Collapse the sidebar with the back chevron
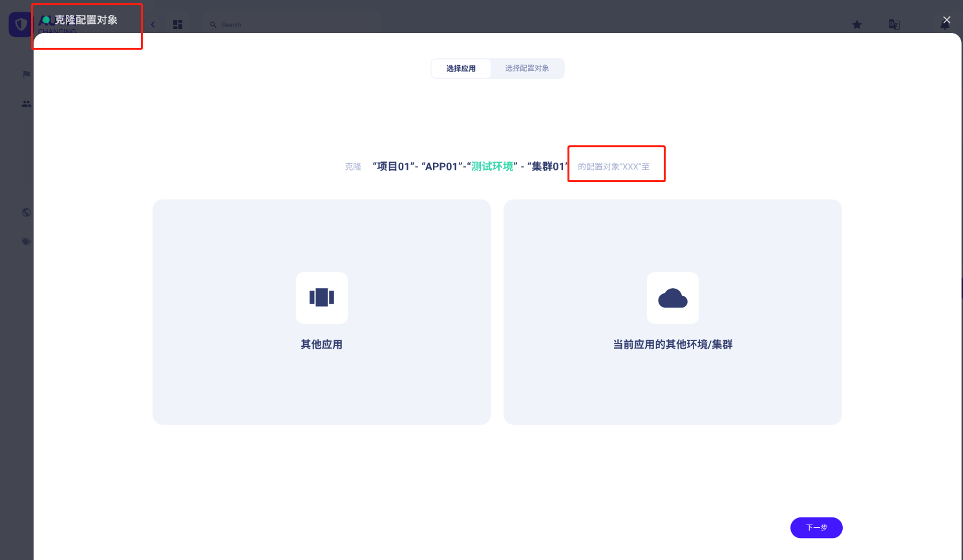Screen dimensions: 963x560 [x=153, y=23]
